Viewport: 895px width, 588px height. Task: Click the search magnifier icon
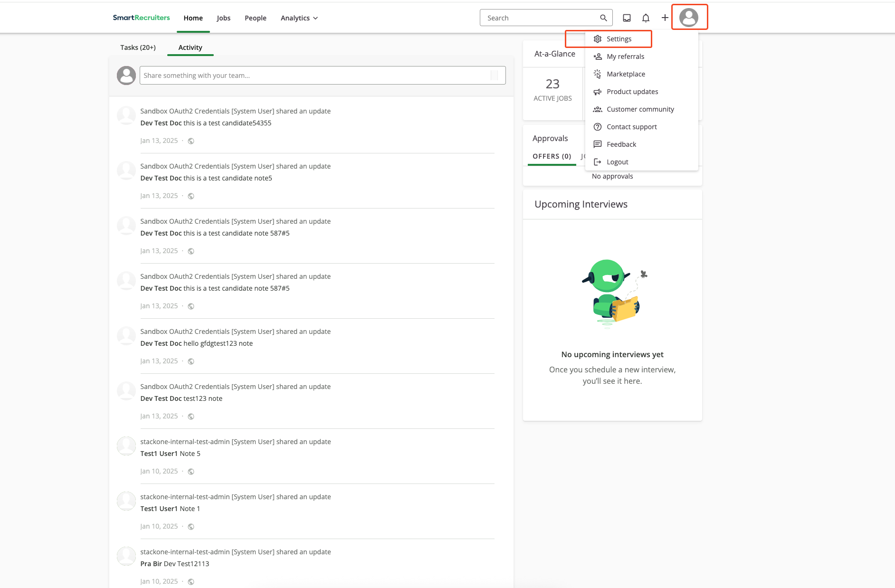click(603, 18)
